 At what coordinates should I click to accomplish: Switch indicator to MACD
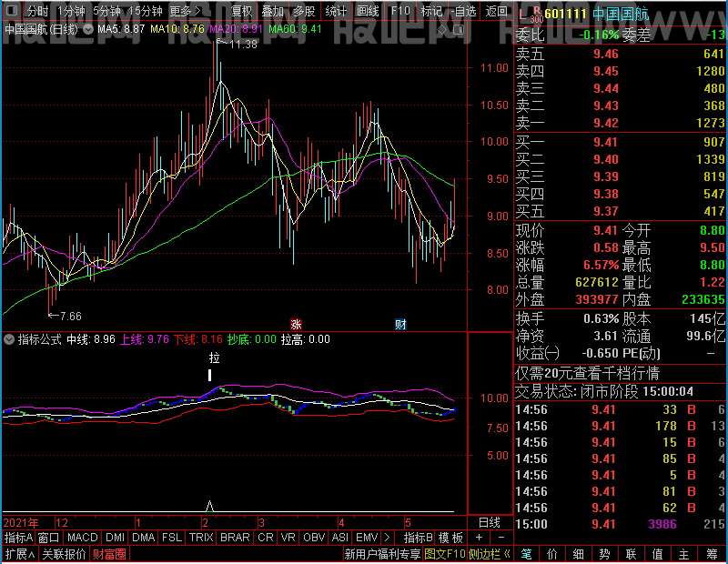click(x=82, y=538)
